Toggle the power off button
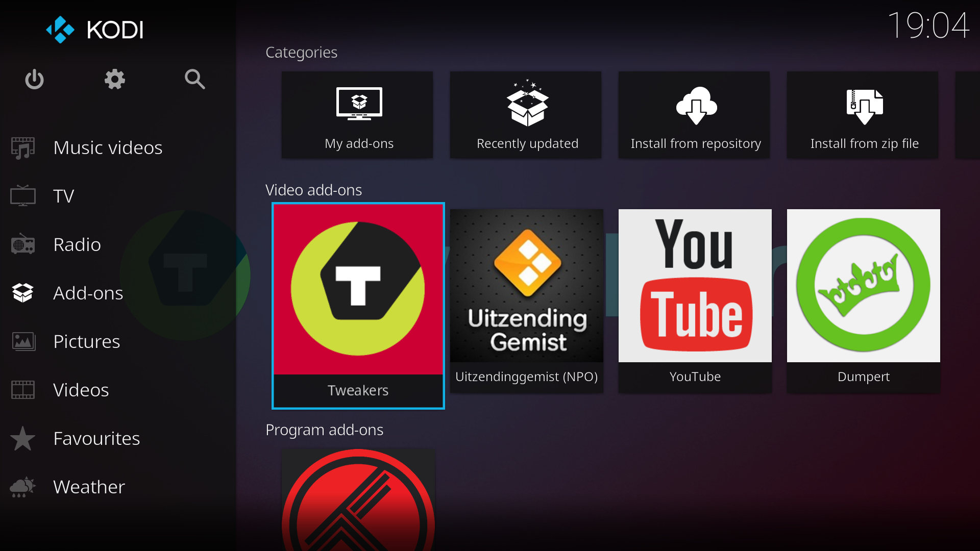This screenshot has width=980, height=551. [x=34, y=79]
